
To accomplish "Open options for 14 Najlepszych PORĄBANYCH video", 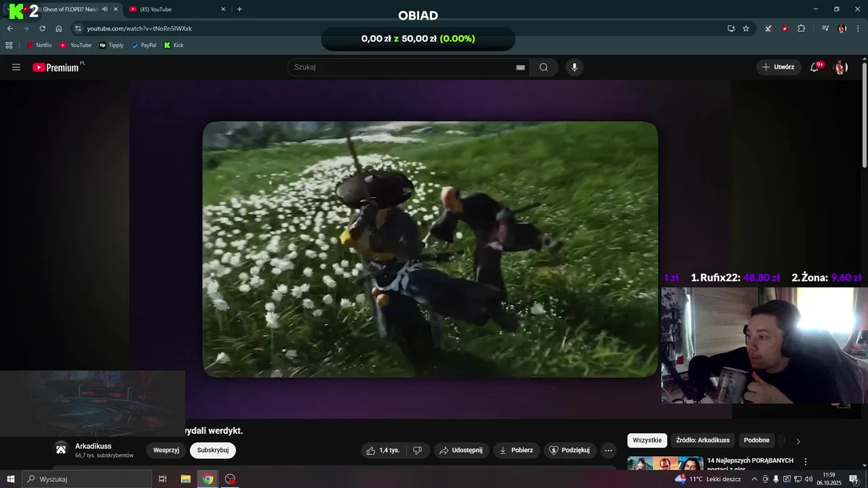I will click(x=806, y=462).
